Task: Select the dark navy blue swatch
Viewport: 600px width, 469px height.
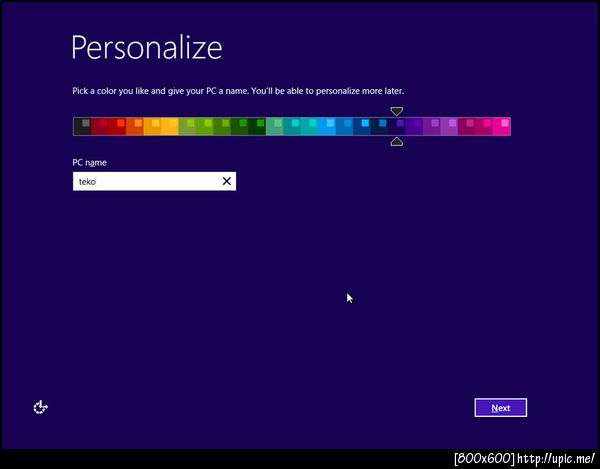Action: 379,126
